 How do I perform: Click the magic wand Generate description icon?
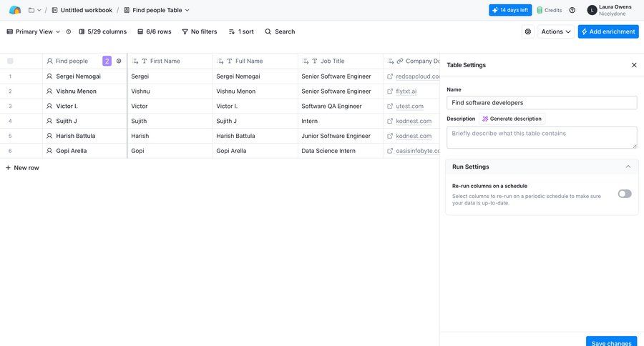(485, 119)
